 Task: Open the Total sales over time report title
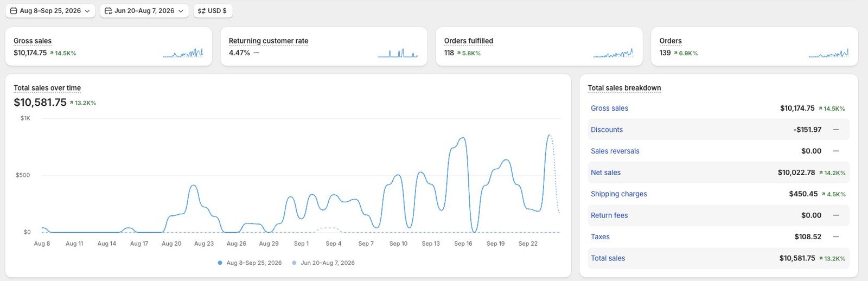(x=47, y=88)
